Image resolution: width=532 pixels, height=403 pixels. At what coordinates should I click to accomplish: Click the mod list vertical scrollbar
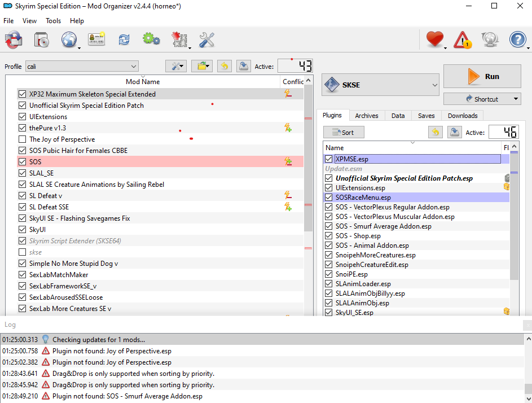pos(308,158)
